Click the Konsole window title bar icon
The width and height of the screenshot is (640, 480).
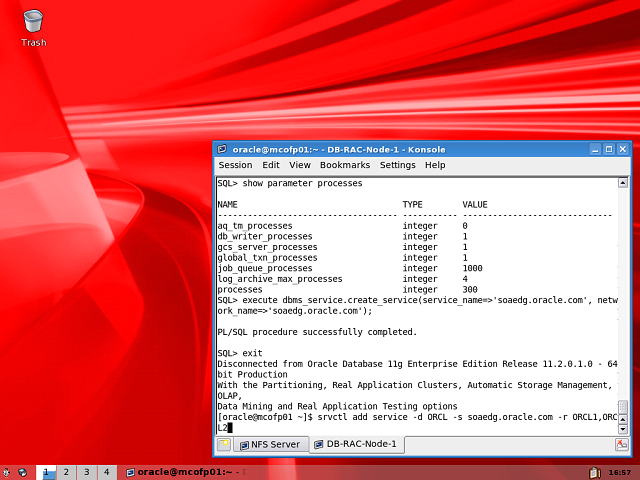pos(222,149)
